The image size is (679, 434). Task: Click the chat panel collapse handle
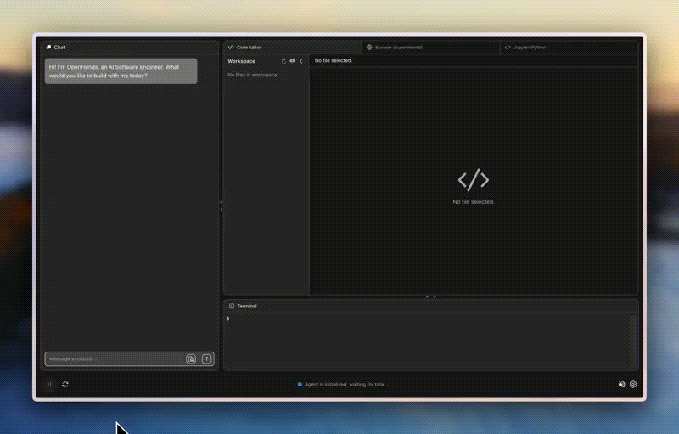(x=221, y=205)
